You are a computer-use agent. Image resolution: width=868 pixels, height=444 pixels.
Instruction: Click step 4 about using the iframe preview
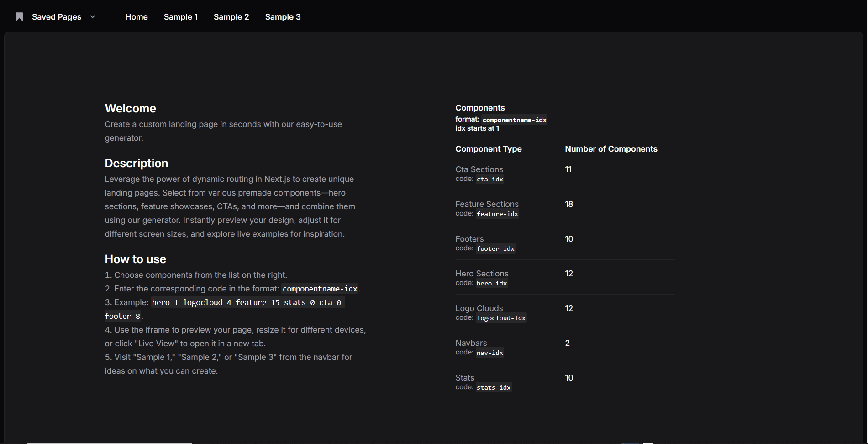click(x=235, y=337)
